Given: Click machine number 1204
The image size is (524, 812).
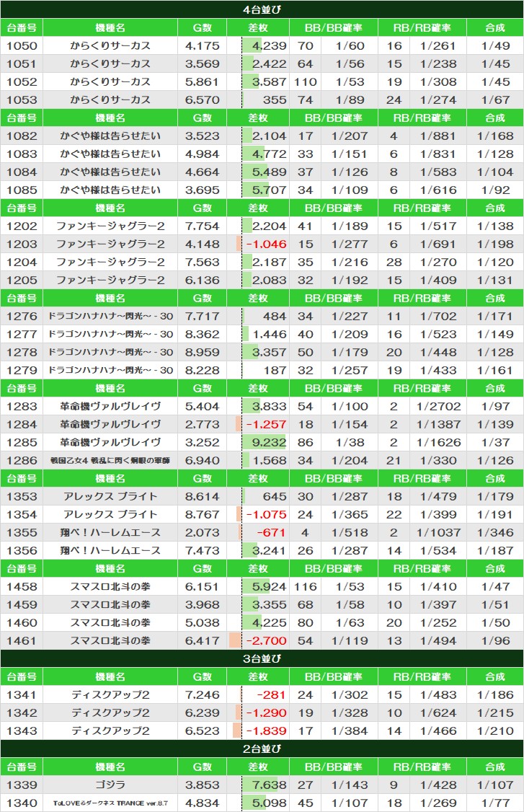Looking at the screenshot, I should click(x=22, y=262).
